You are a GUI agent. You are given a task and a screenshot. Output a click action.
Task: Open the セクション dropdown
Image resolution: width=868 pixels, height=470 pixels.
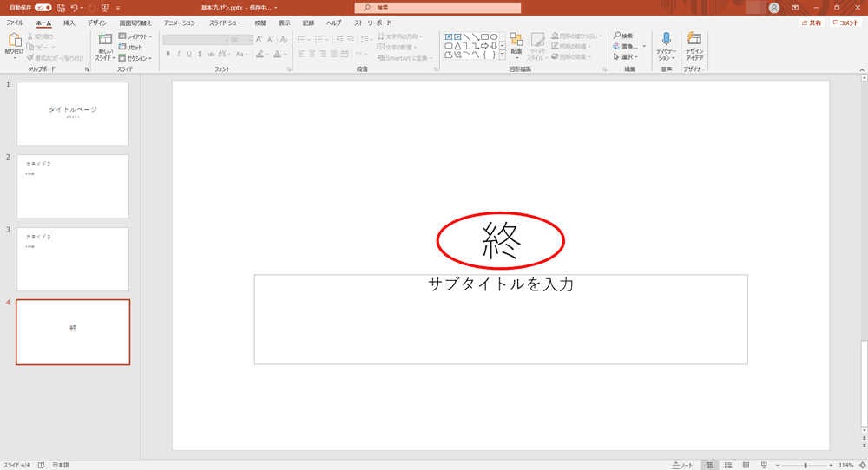[x=135, y=58]
